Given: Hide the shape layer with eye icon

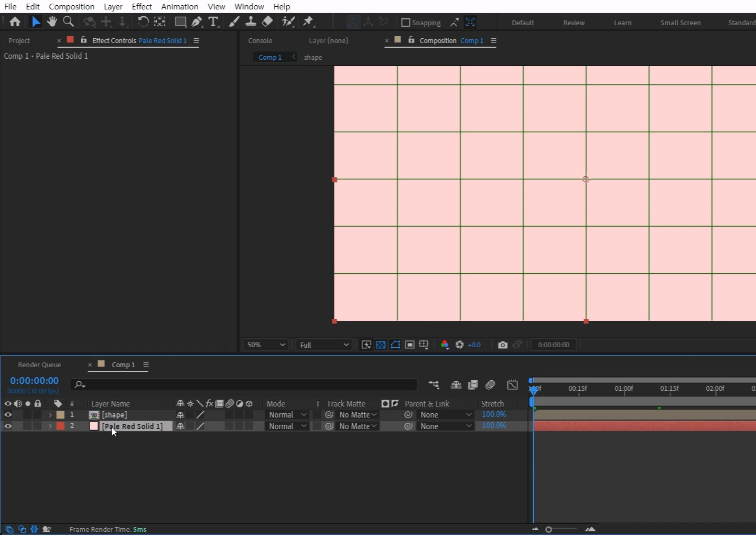Looking at the screenshot, I should 8,415.
